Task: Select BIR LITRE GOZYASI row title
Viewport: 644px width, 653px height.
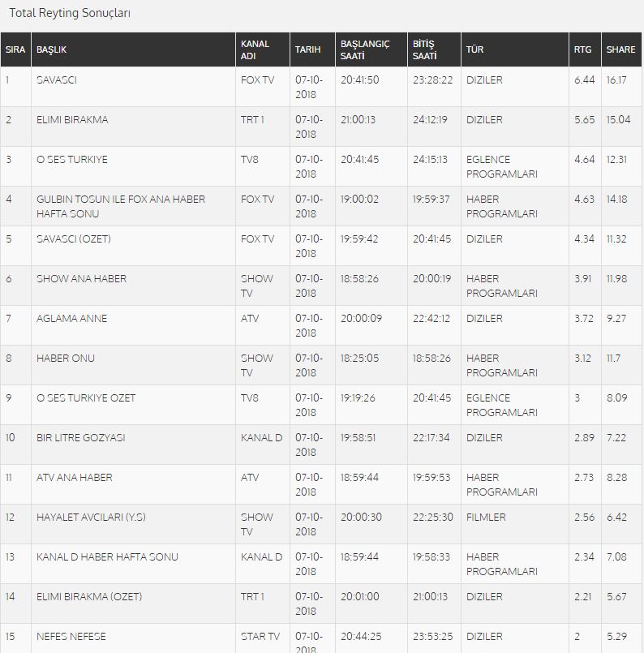Action: [81, 438]
